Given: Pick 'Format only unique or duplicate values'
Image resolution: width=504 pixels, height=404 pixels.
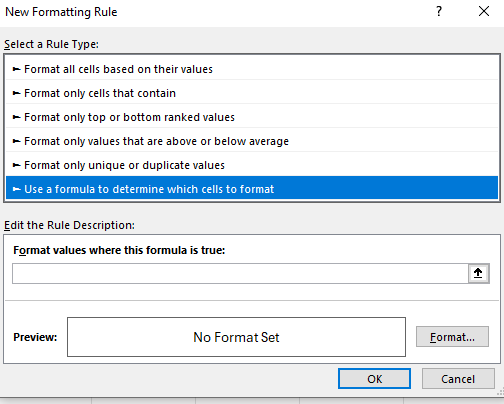Looking at the screenshot, I should pos(252,165).
